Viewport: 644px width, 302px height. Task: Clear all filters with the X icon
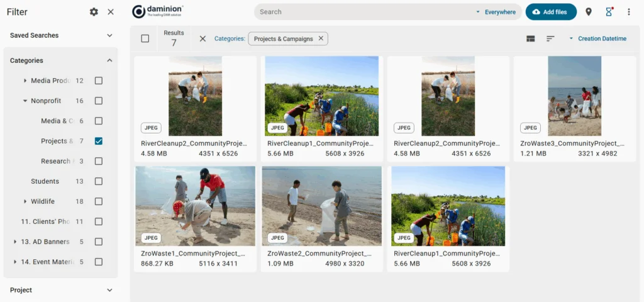point(203,38)
